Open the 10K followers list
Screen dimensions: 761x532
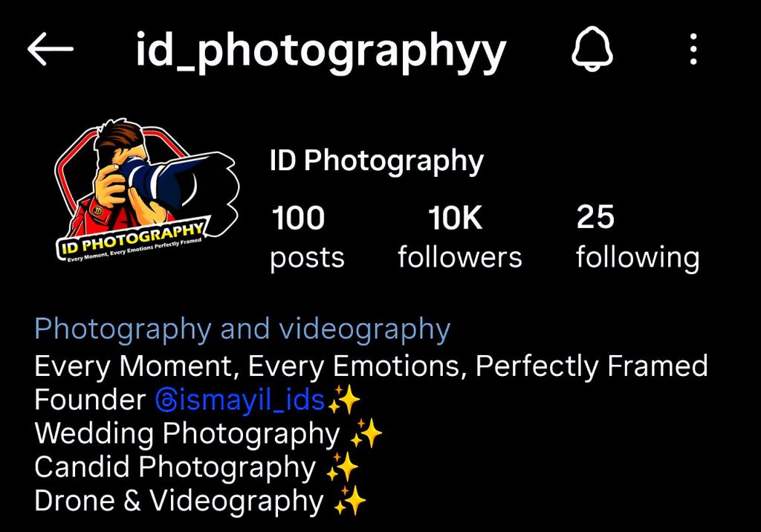(459, 237)
